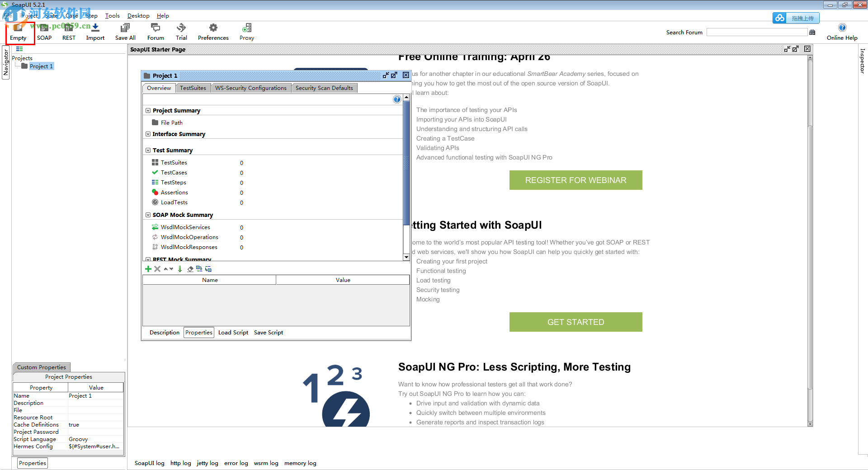Screen dimensions: 868x470
Task: Switch to WS-Security Configurations tab
Action: pos(251,88)
